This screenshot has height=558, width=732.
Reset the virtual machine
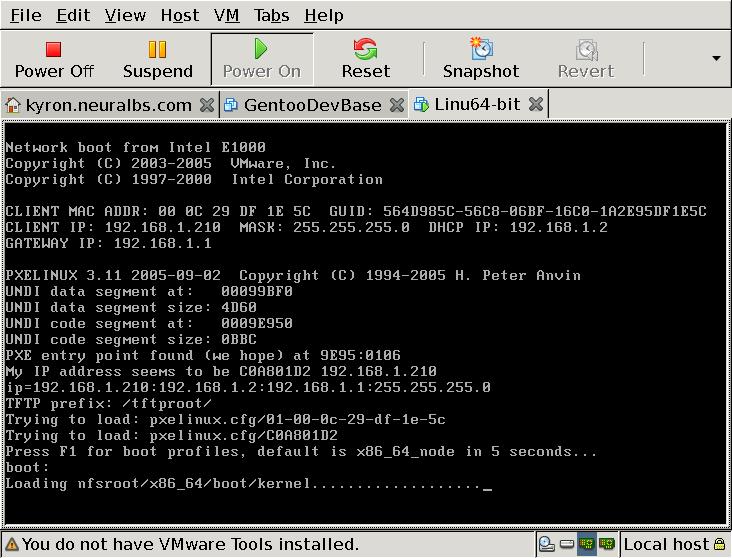365,59
